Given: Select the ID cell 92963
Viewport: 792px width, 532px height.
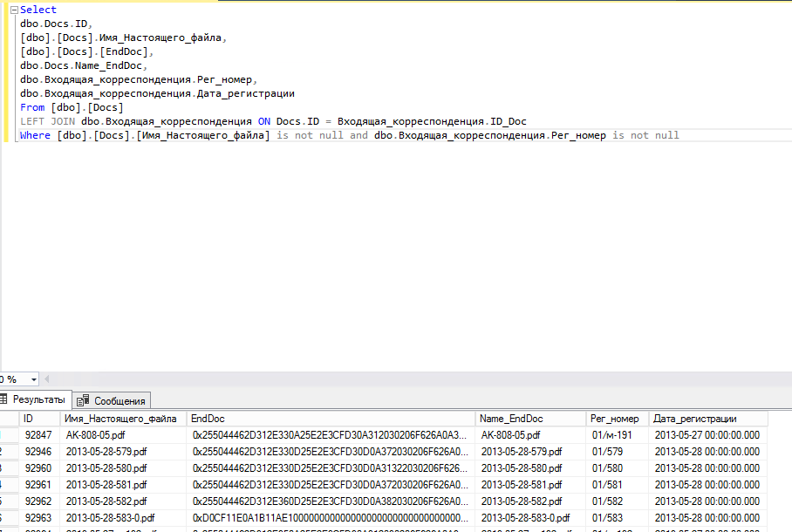Looking at the screenshot, I should pyautogui.click(x=39, y=518).
